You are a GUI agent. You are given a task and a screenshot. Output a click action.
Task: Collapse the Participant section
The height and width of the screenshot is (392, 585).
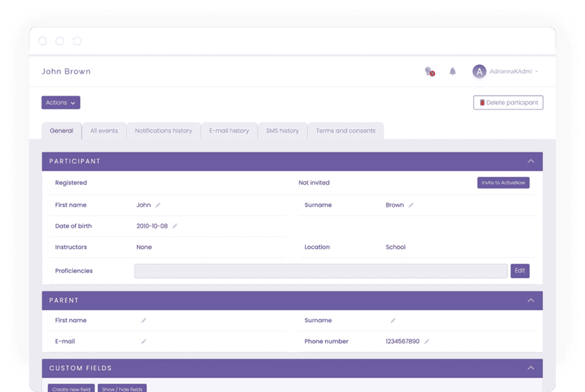pyautogui.click(x=531, y=161)
